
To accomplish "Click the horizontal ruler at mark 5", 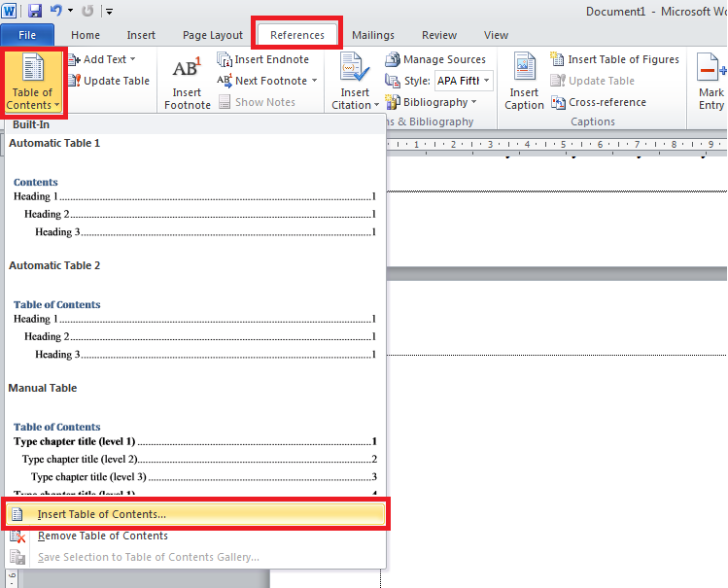I will coord(563,145).
